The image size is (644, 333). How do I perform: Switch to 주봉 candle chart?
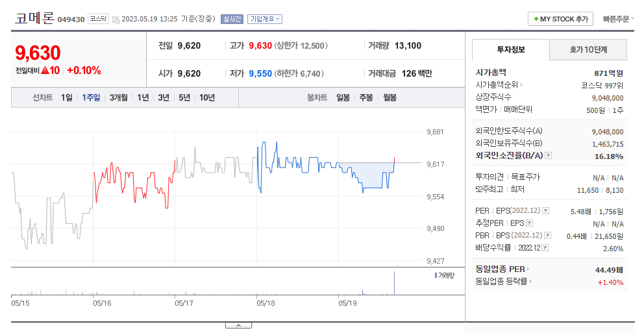click(x=366, y=98)
